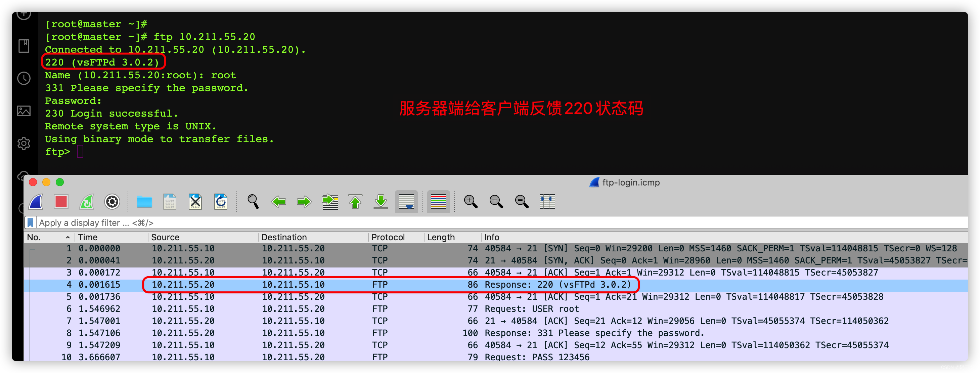Open settings gear in terminal sidebar
This screenshot has height=373, width=980.
(24, 144)
